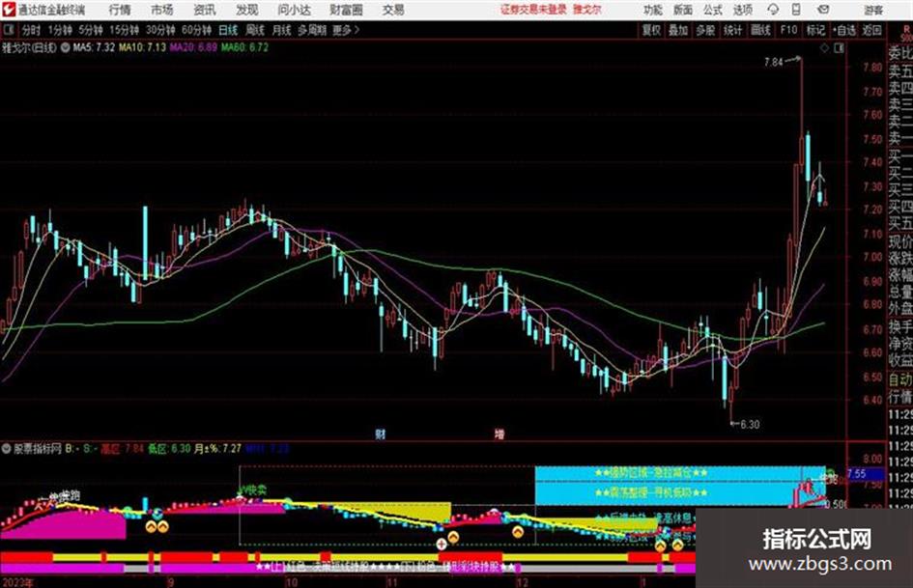
Task: Switch to 30分钟 period
Action: pos(160,30)
